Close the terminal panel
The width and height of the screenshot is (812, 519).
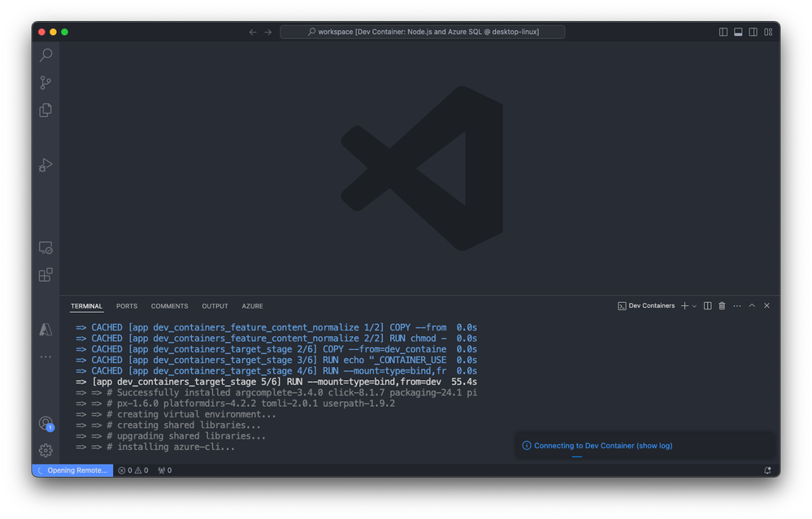[x=767, y=306]
